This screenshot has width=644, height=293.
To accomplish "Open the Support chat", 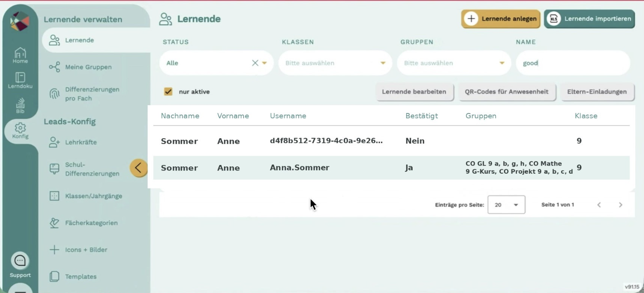I will (x=20, y=266).
